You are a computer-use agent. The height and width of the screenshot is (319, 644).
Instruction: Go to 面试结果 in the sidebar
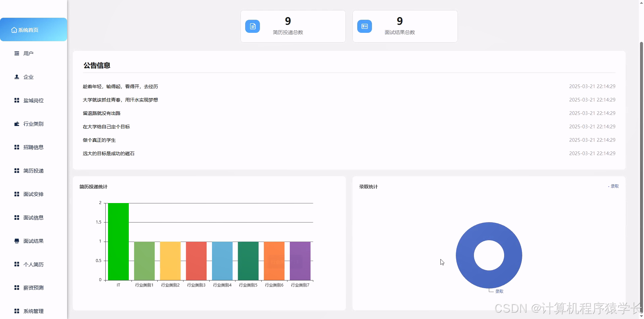(34, 241)
